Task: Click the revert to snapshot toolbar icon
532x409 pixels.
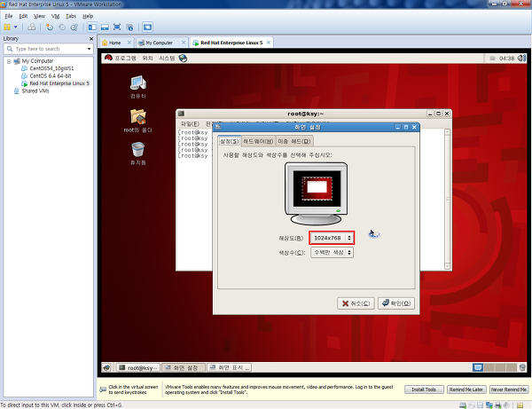Action: coord(62,28)
